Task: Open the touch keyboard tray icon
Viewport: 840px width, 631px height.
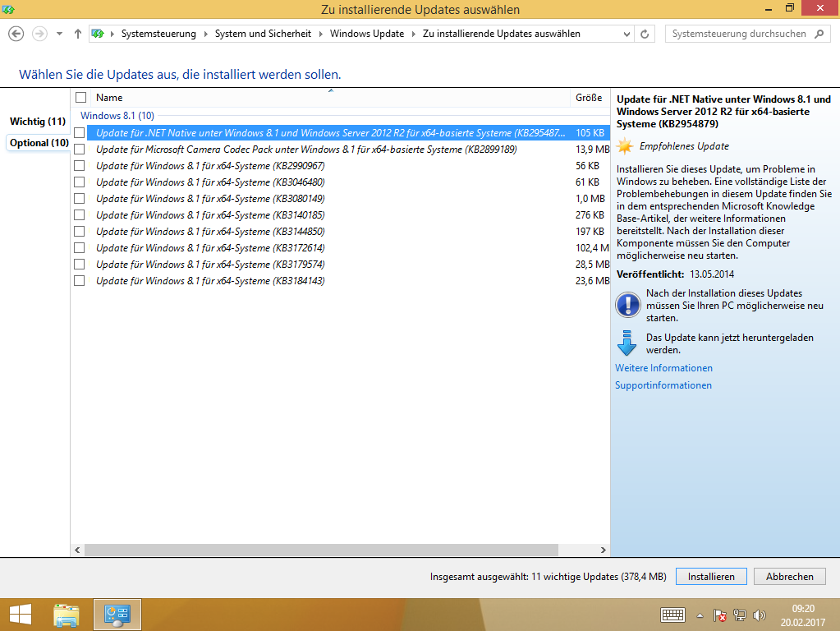Action: (x=672, y=615)
